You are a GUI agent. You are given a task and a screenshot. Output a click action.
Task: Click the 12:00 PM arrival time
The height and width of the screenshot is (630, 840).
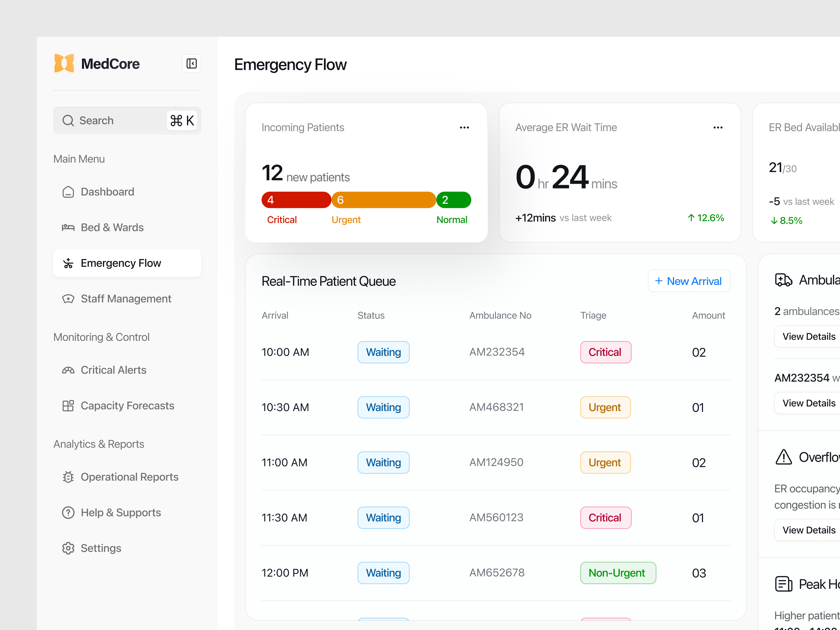pyautogui.click(x=285, y=573)
